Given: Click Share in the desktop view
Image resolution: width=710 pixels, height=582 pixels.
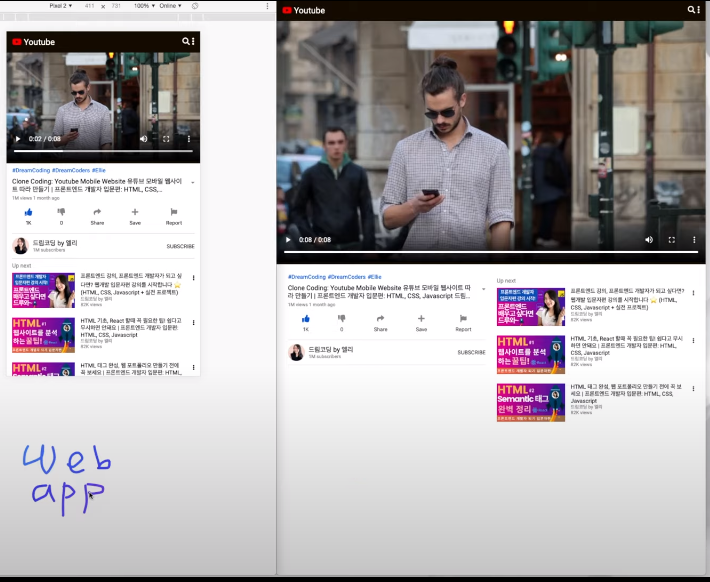Looking at the screenshot, I should [380, 323].
